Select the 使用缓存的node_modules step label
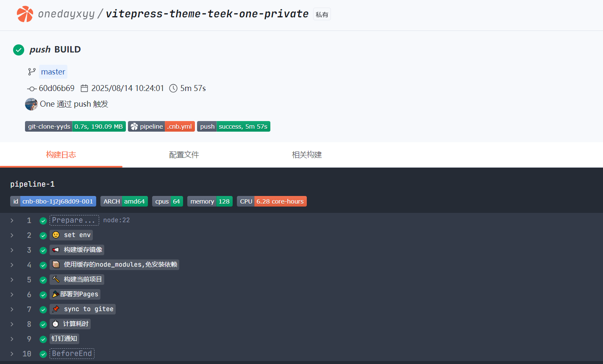 [114, 265]
